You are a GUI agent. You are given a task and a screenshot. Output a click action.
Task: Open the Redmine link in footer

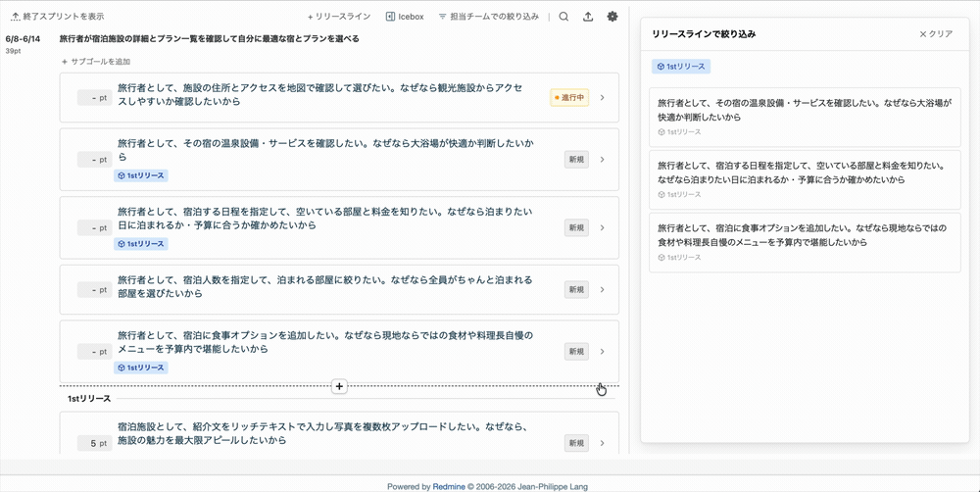449,486
